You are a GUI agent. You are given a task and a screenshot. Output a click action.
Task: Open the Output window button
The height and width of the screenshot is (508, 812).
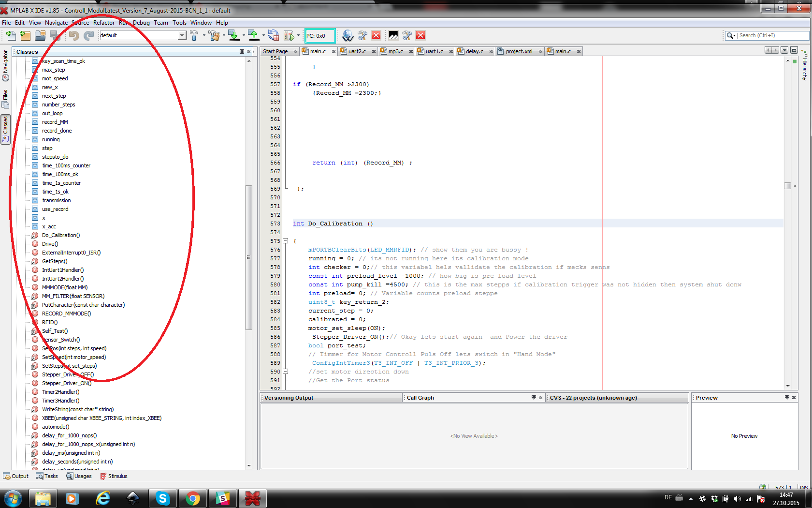(16, 476)
